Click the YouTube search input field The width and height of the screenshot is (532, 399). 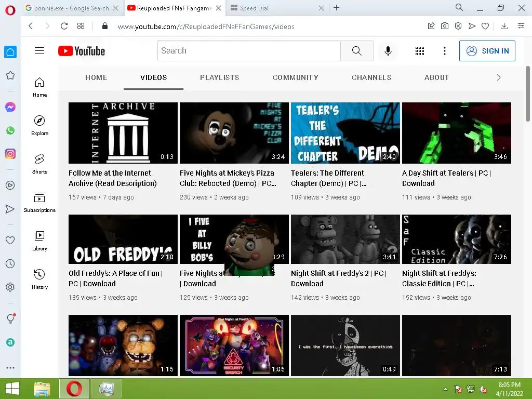pyautogui.click(x=249, y=51)
